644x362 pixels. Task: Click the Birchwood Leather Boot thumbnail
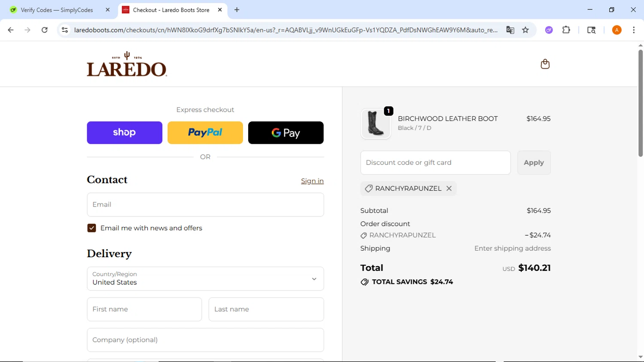[376, 124]
